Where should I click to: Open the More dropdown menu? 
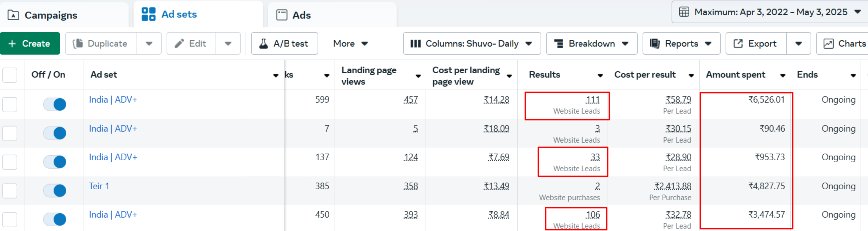coord(350,44)
